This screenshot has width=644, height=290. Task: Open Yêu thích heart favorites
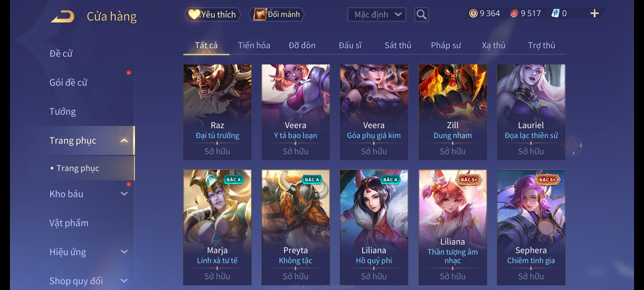pyautogui.click(x=213, y=15)
